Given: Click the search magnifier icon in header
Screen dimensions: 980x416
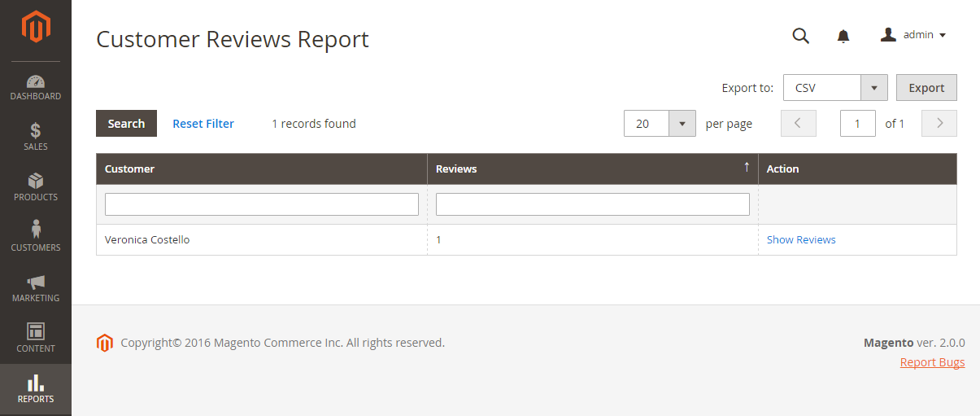Looking at the screenshot, I should 801,35.
